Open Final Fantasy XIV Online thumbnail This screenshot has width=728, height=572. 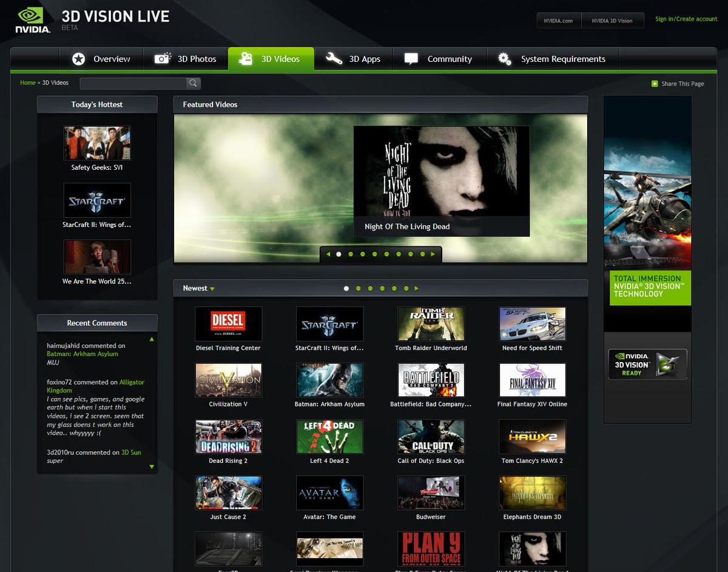coord(533,380)
